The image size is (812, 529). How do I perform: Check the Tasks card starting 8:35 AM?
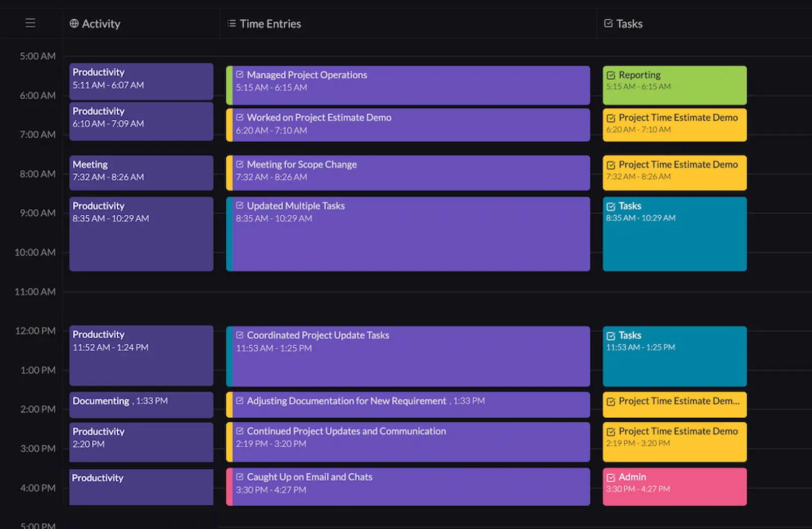[611, 206]
